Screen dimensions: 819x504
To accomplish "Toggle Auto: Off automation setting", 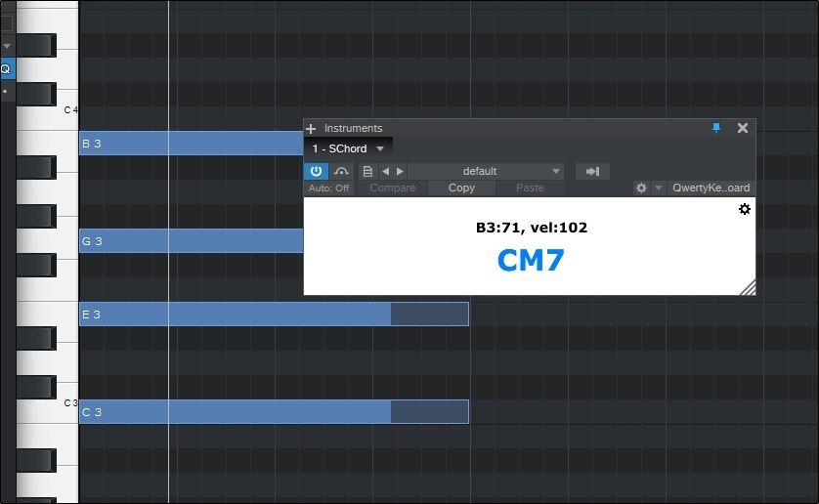I will click(328, 188).
